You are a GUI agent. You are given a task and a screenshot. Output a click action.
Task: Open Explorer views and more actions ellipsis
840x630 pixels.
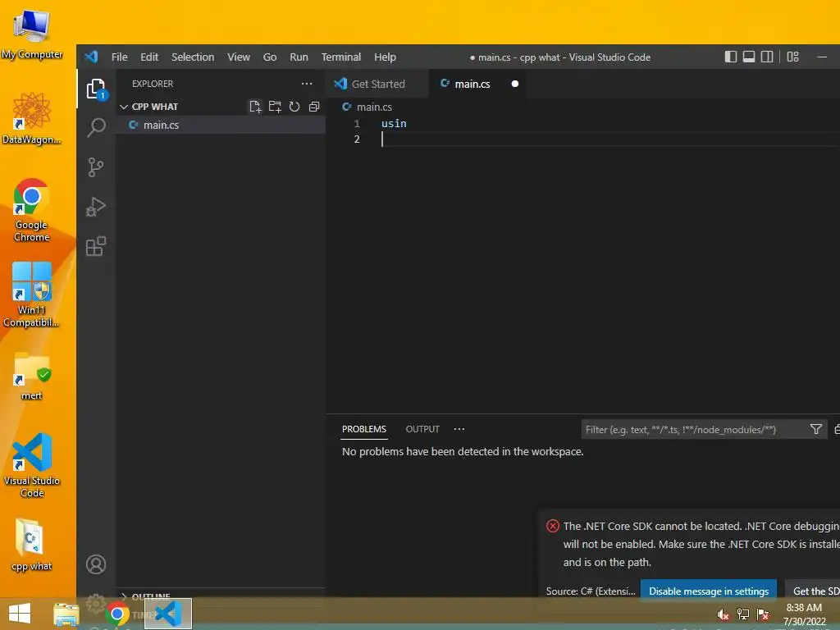pos(307,84)
